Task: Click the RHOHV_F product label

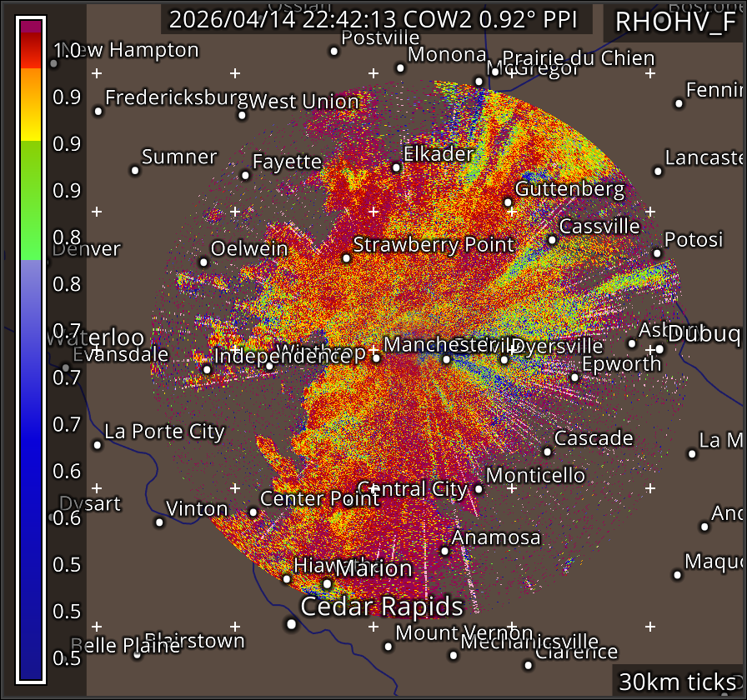Action: point(674,22)
